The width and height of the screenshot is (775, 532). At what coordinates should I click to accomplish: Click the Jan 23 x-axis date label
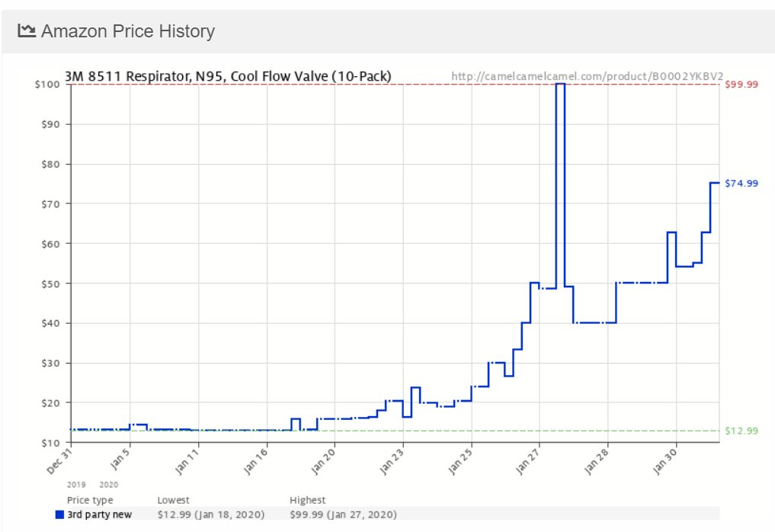(392, 461)
